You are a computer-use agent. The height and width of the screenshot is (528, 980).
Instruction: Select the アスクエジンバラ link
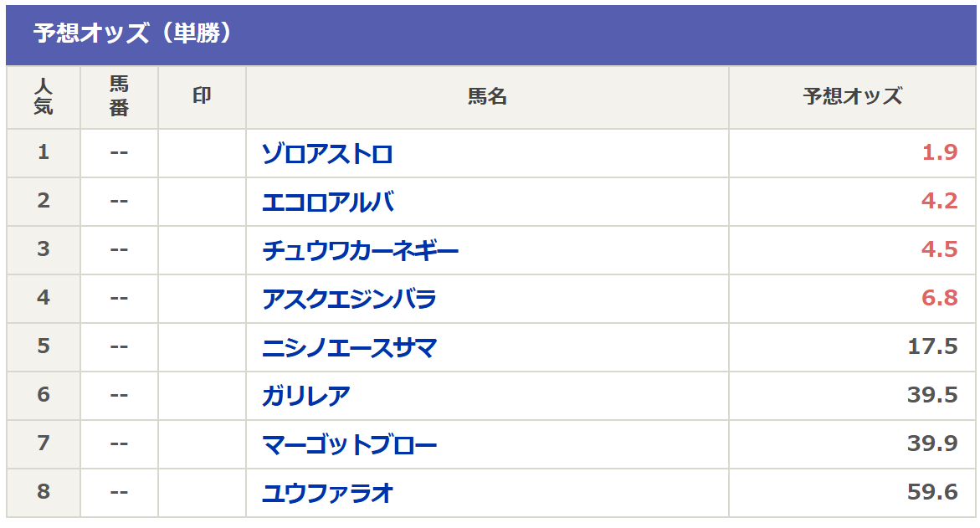pos(349,300)
